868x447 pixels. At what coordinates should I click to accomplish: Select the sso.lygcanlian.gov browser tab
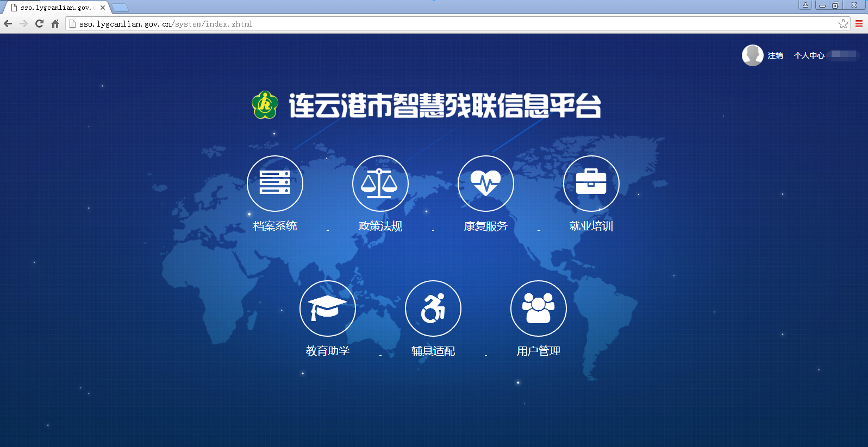[54, 8]
